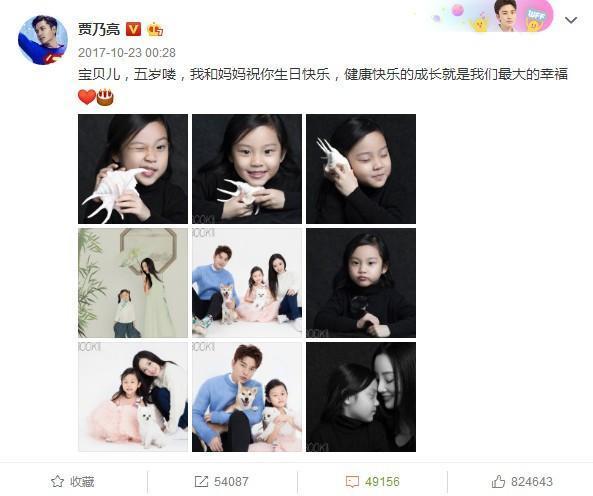Click the orange V verified badge
This screenshot has height=496, width=593.
pyautogui.click(x=133, y=29)
